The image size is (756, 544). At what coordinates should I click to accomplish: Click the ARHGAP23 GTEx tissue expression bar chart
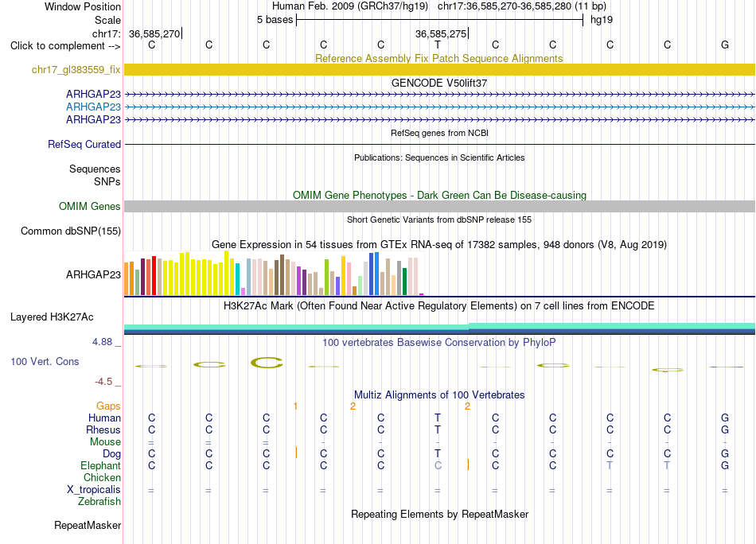[274, 274]
